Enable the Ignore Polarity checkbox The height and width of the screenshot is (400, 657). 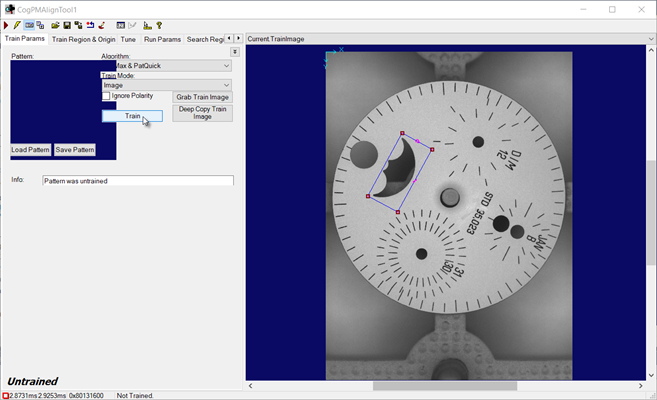coord(107,96)
